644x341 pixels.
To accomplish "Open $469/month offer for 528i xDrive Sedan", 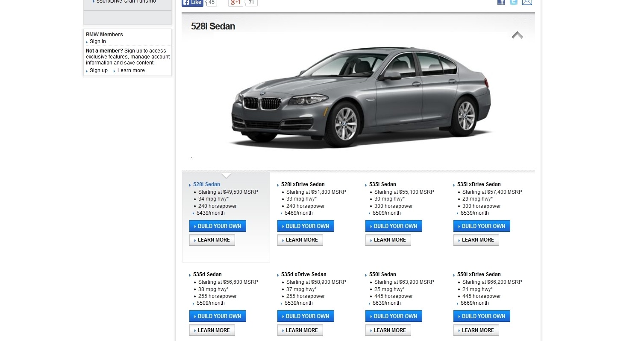I will [x=299, y=213].
